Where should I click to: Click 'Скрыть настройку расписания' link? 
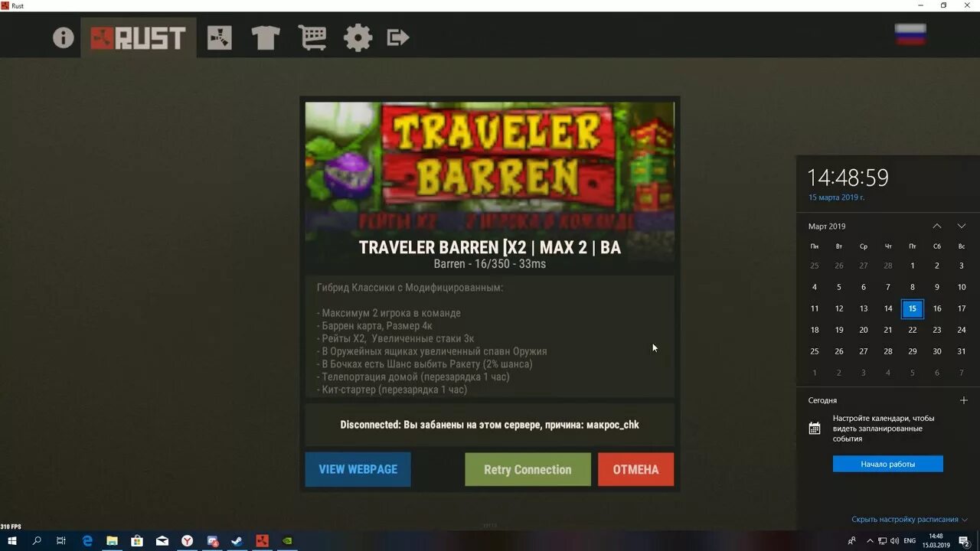(910, 520)
